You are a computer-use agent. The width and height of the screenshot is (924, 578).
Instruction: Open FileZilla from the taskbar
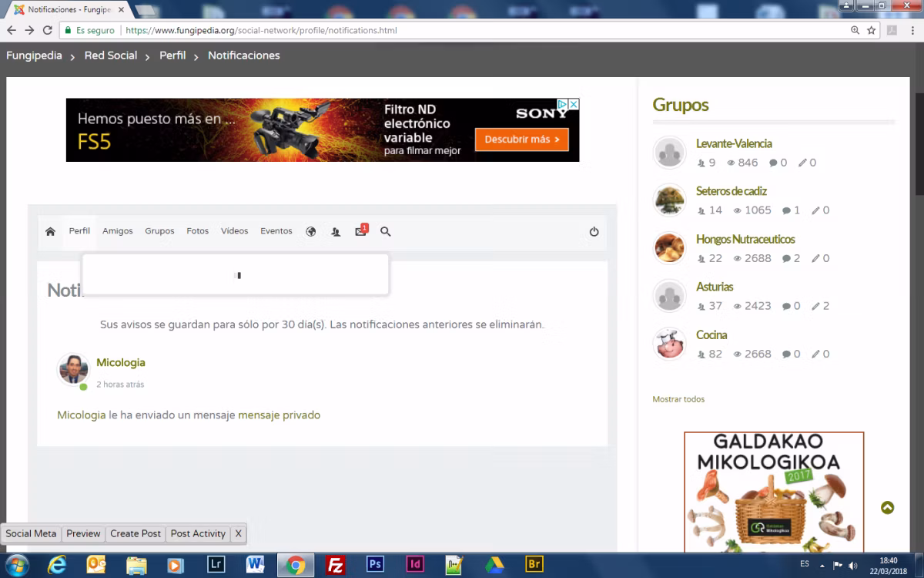(x=335, y=564)
